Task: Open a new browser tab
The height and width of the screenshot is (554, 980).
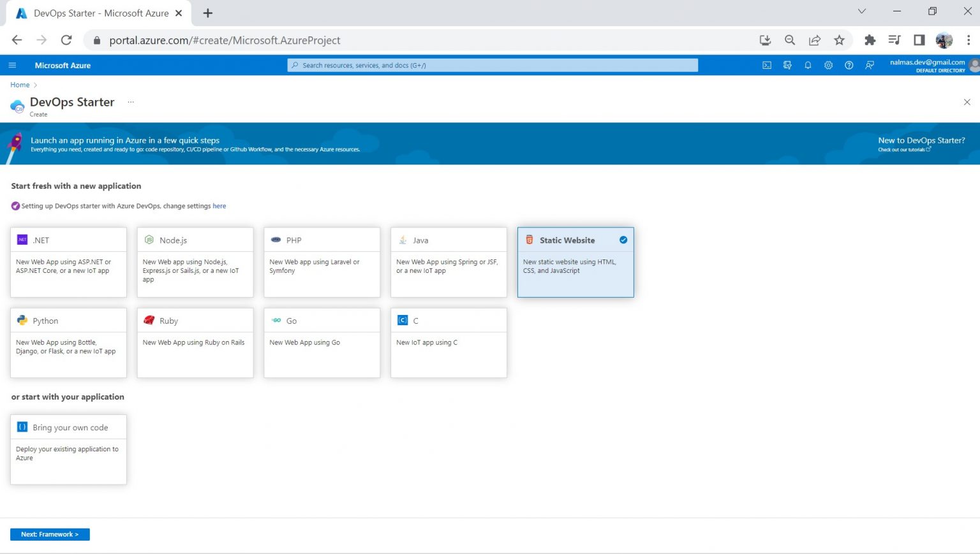Action: [207, 13]
